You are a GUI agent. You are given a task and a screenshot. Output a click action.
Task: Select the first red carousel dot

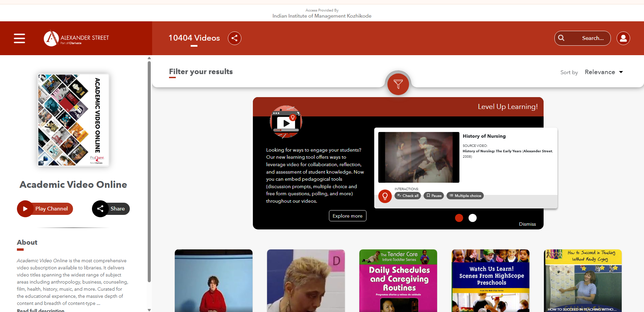point(459,218)
